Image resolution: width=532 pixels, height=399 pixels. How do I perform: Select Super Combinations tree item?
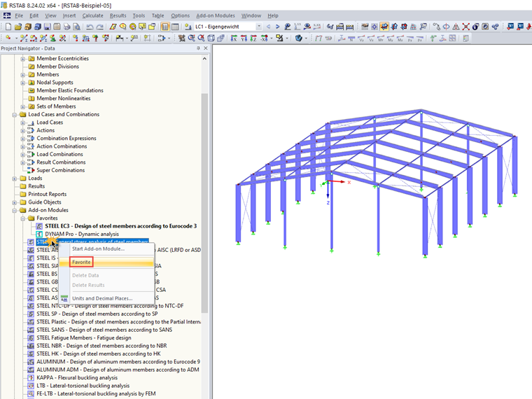tap(61, 170)
